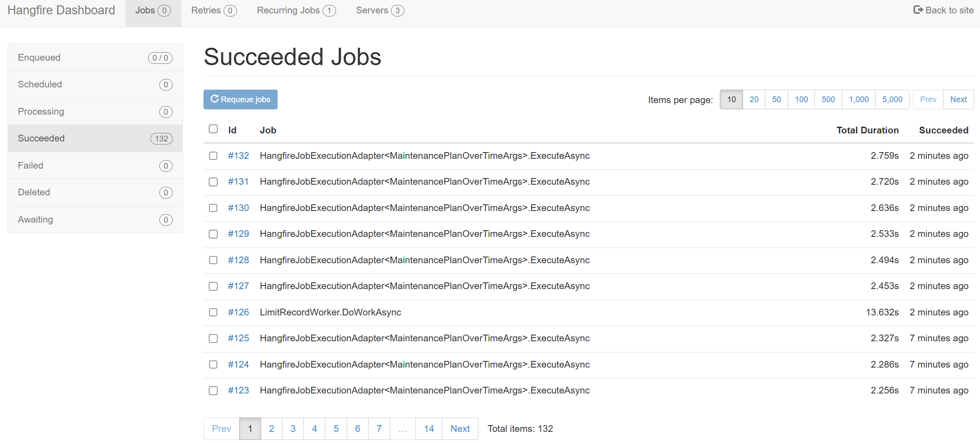Image resolution: width=980 pixels, height=443 pixels.
Task: Set items per page to 5,000
Action: tap(893, 99)
